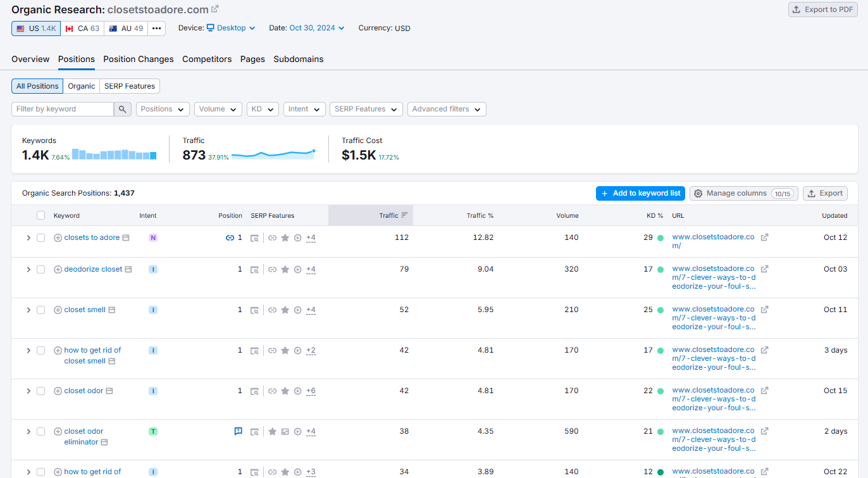Open the Positions filter dropdown
868x478 pixels.
[x=163, y=109]
